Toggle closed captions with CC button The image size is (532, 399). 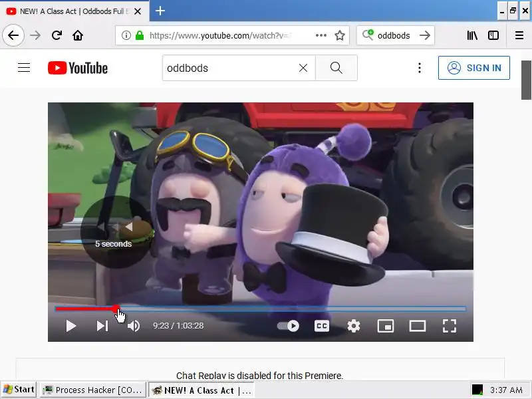point(322,326)
